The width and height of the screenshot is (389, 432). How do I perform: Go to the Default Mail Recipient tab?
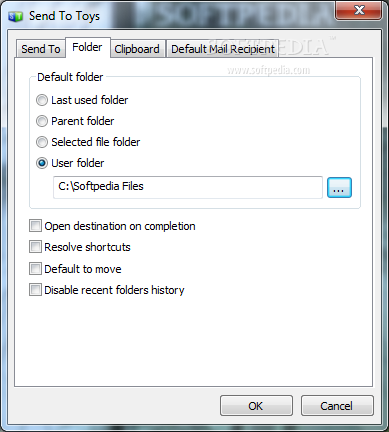(223, 49)
